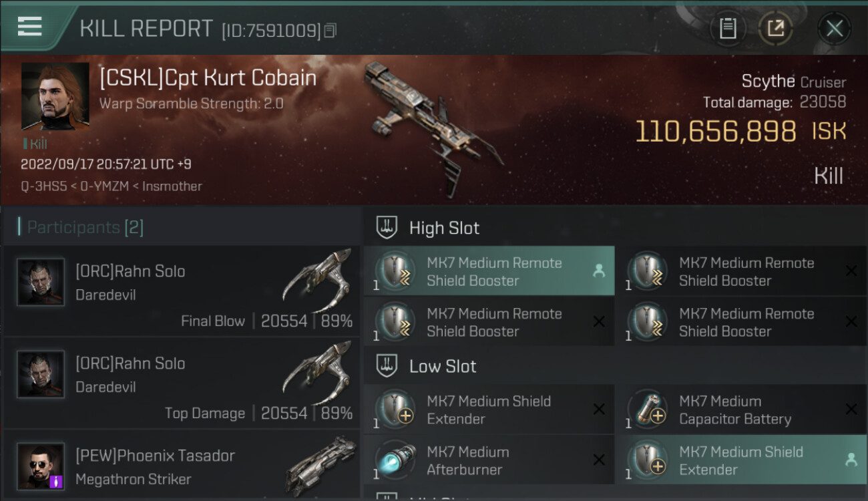Click the Q-3HS5 location link
Image resolution: width=868 pixels, height=501 pixels.
(x=45, y=186)
